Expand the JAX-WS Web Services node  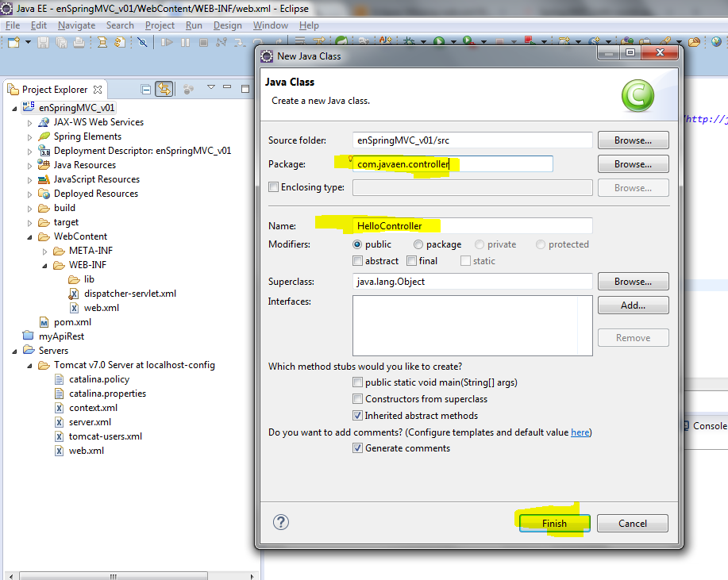(x=29, y=123)
